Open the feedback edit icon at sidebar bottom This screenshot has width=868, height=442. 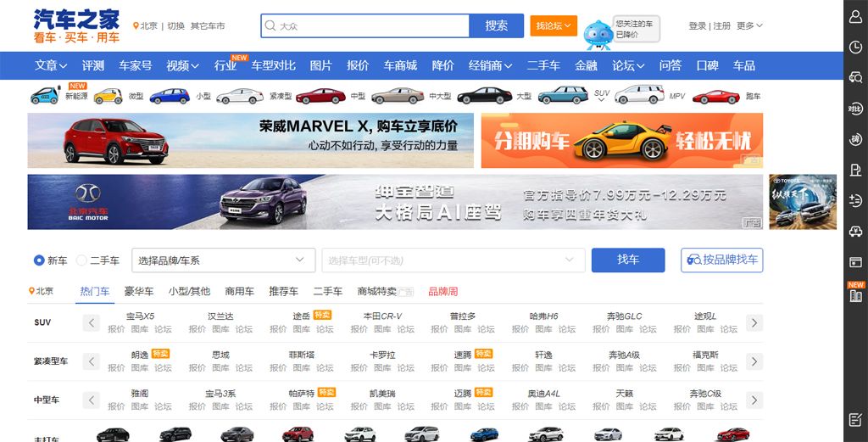pos(855,420)
